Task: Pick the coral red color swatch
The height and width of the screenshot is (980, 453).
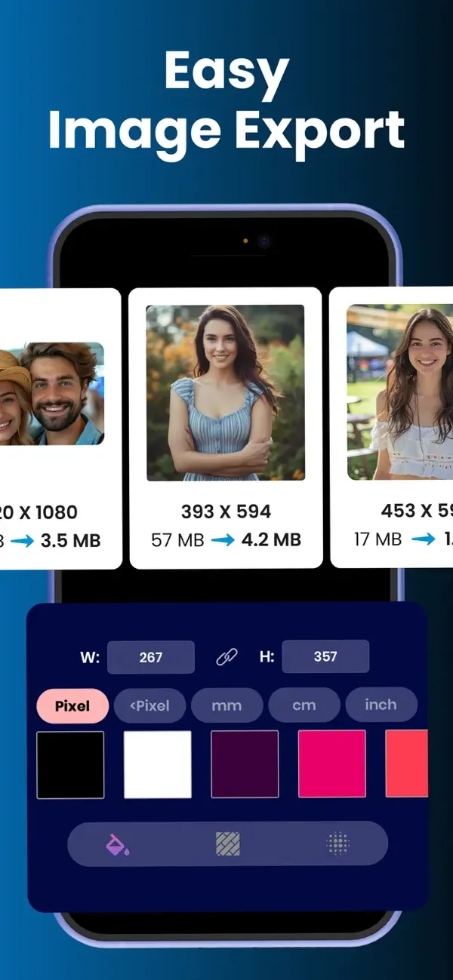Action: (x=407, y=763)
